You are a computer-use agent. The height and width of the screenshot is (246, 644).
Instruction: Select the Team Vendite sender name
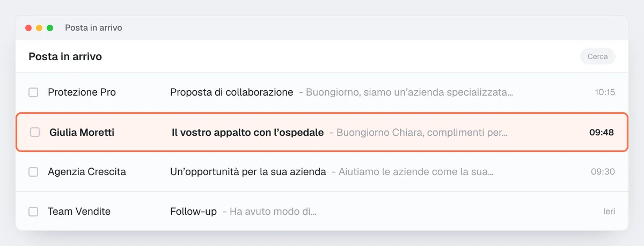click(79, 212)
